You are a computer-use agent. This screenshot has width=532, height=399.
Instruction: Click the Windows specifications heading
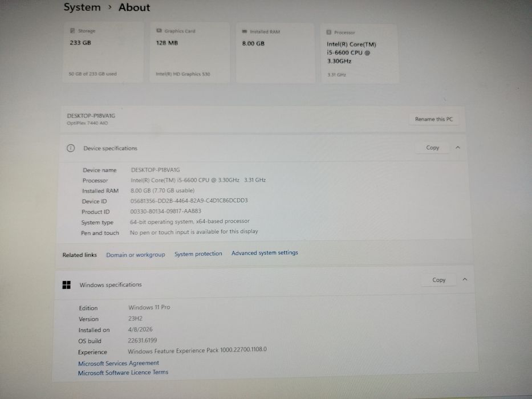click(111, 284)
